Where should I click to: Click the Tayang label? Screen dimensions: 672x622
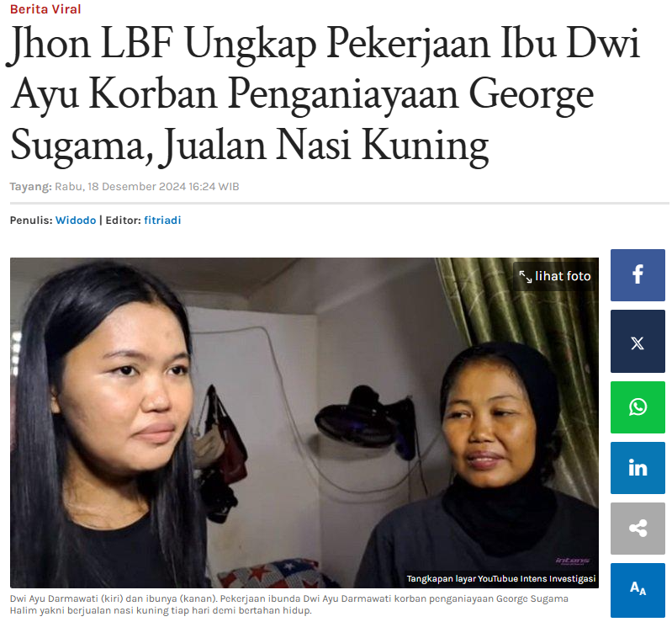click(x=31, y=187)
